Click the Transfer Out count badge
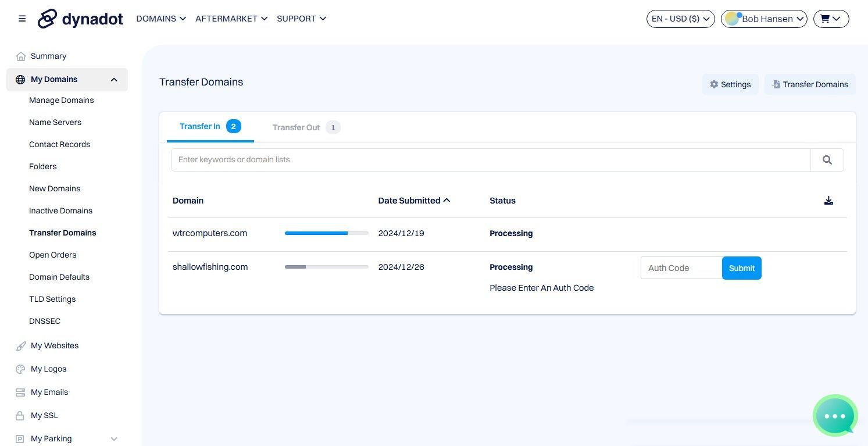This screenshot has height=446, width=868. pos(333,127)
